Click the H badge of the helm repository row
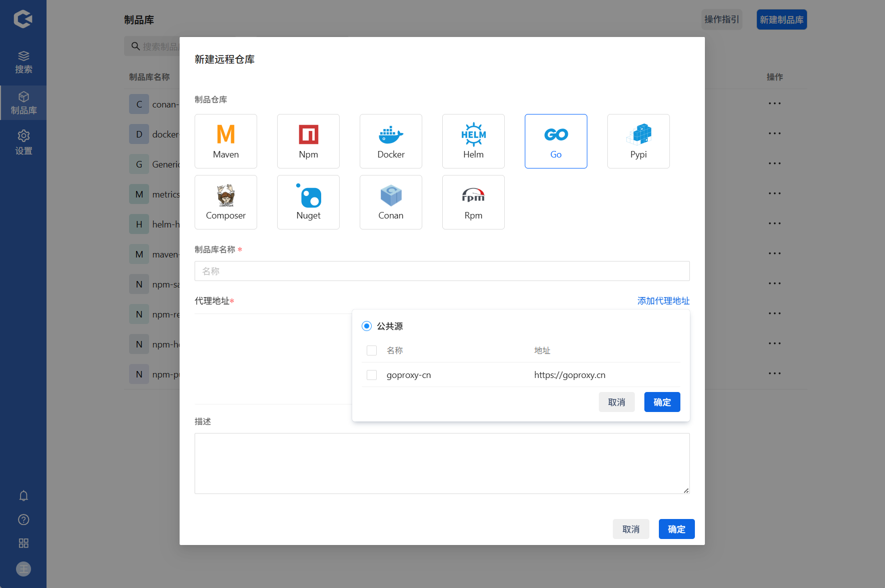The height and width of the screenshot is (588, 885). pos(139,224)
